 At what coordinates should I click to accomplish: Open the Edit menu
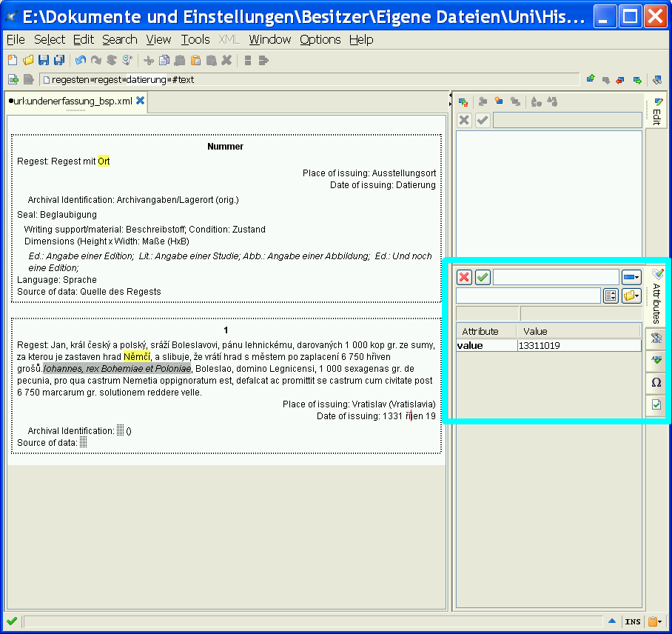pos(83,39)
